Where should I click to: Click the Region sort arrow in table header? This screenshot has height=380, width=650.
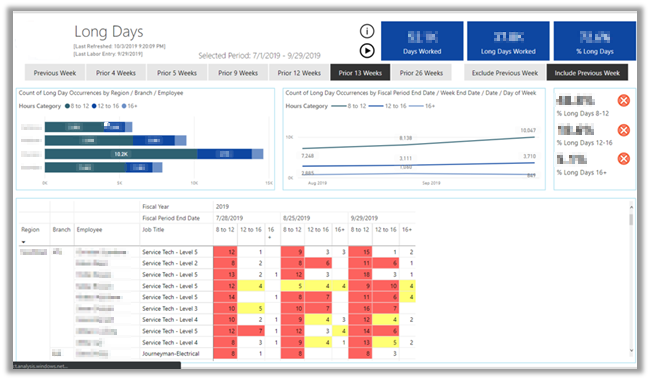pos(24,242)
